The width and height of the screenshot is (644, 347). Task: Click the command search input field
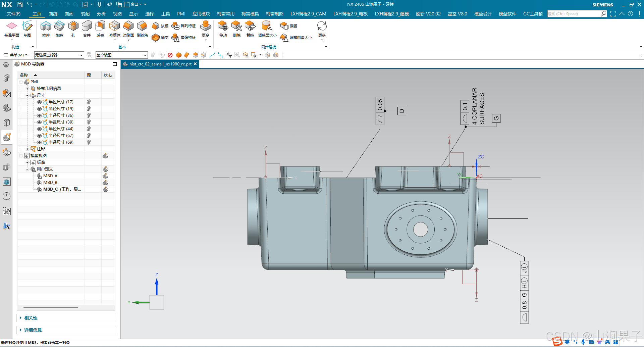pos(574,14)
